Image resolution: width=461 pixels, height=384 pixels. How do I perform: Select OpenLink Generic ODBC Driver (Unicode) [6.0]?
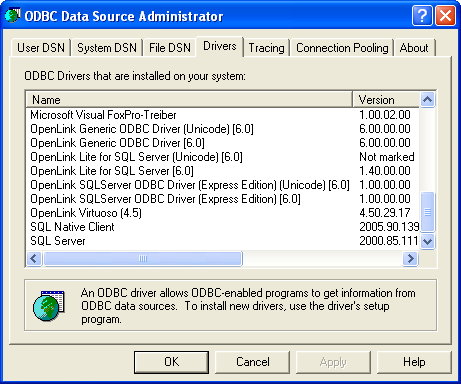142,129
